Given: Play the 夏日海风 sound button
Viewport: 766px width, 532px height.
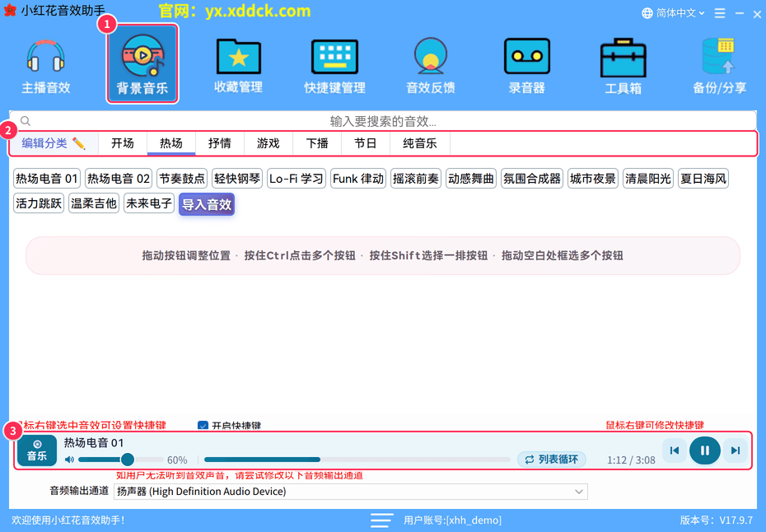Looking at the screenshot, I should pos(703,179).
